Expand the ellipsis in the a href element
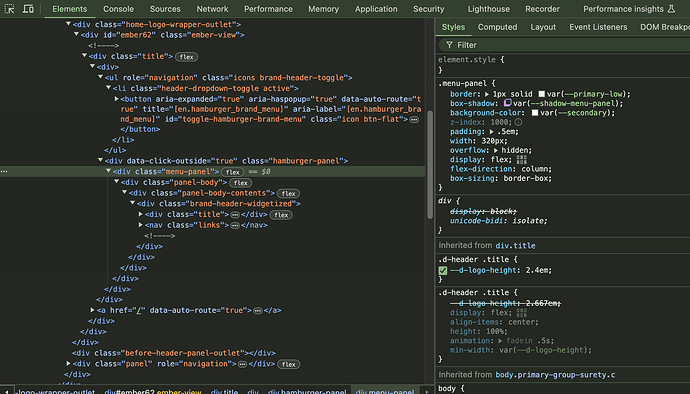This screenshot has height=394, width=690. [258, 310]
